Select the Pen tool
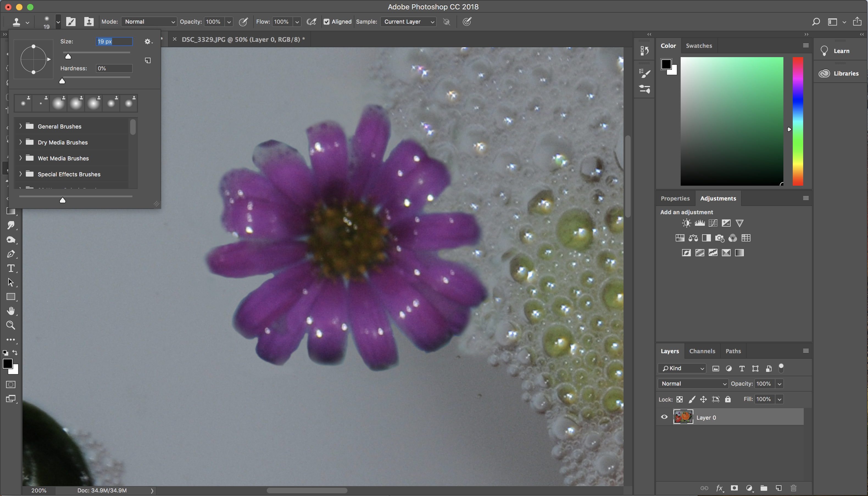This screenshot has height=496, width=868. [11, 254]
